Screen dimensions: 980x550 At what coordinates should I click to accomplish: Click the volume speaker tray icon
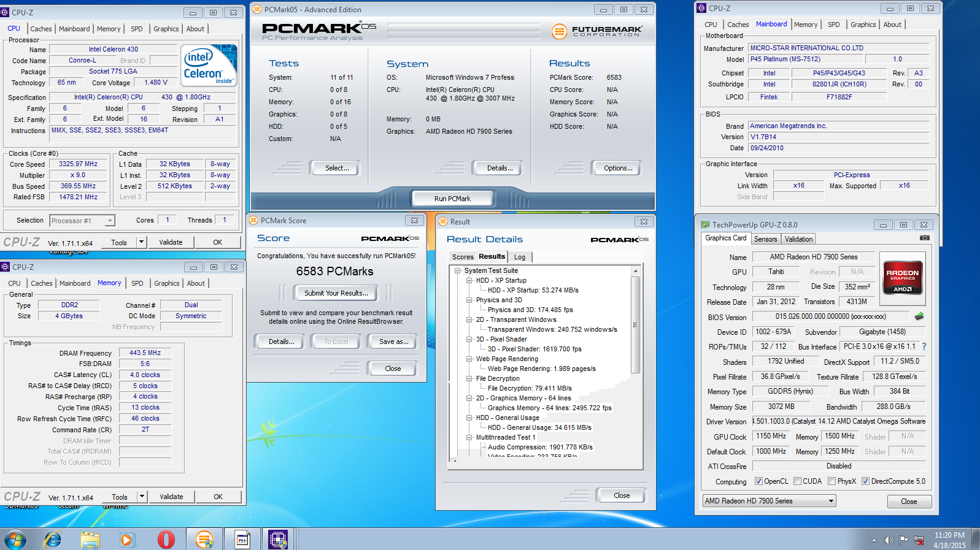[x=889, y=540]
